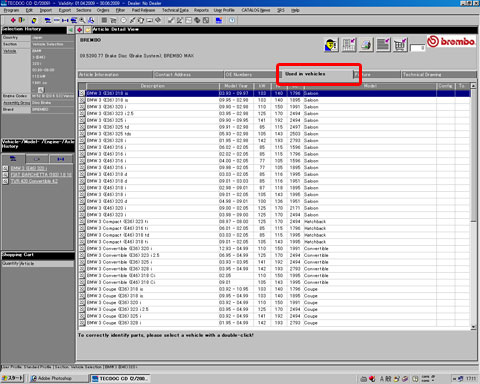
Task: Click the shopping cart icon in the main toolbar
Action: [x=113, y=20]
